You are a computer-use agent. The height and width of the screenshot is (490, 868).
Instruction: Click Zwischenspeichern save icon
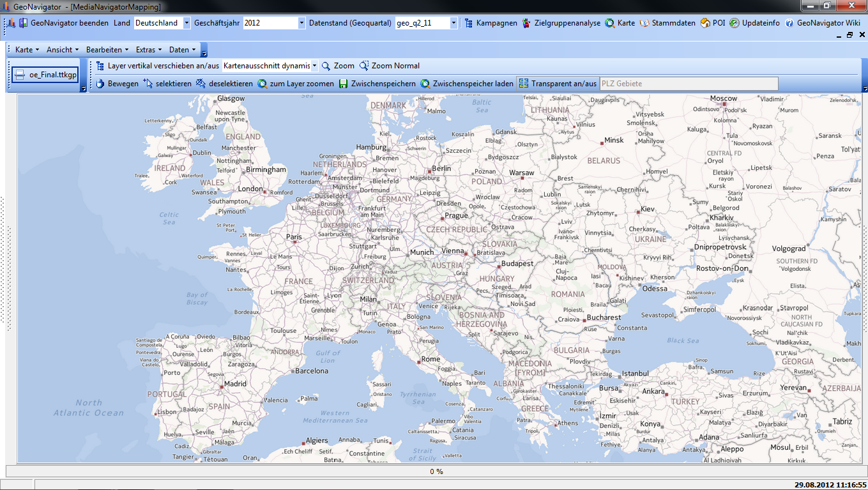pos(344,84)
